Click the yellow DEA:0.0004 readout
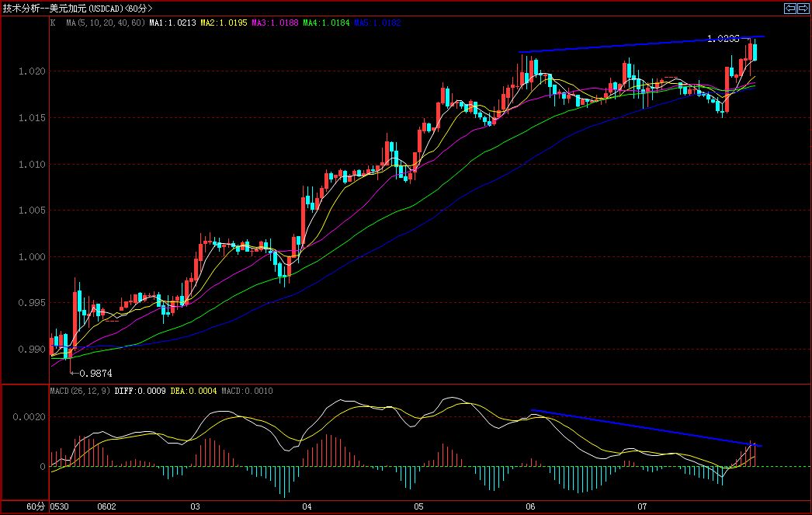Image resolution: width=812 pixels, height=515 pixels. coord(193,391)
